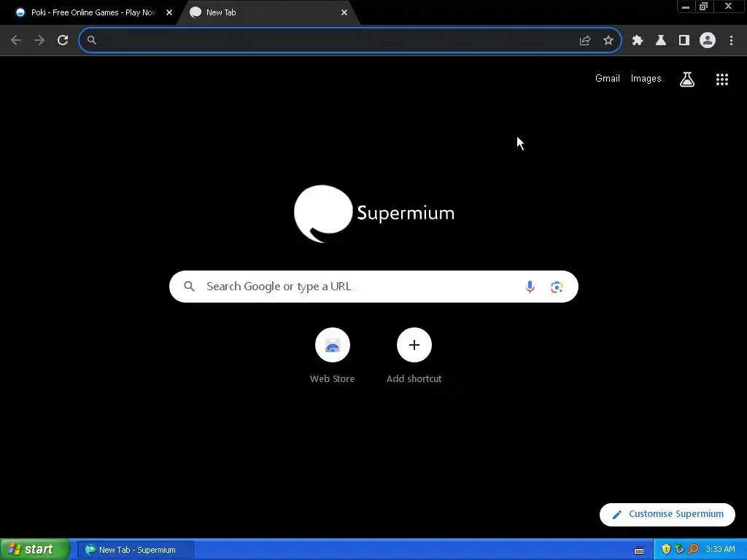Click the search magnifier in address bar

(92, 40)
